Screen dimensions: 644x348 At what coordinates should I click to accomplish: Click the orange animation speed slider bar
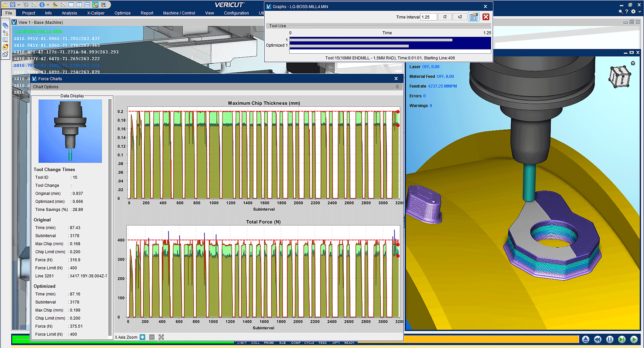tap(491, 339)
